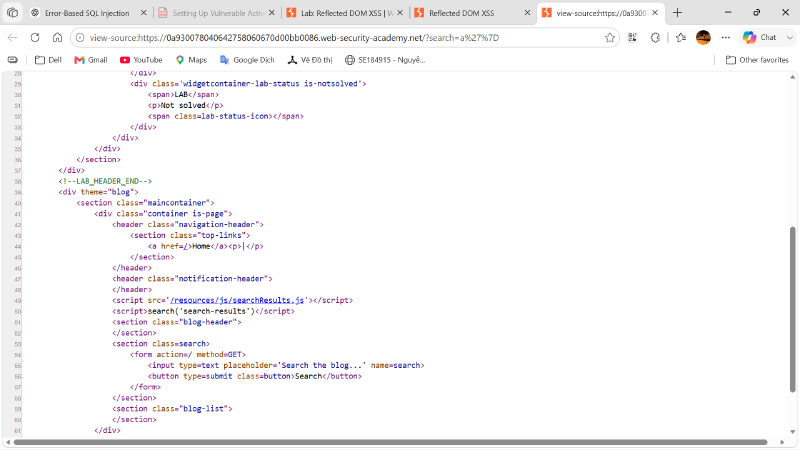Click the href=/ link in source

(x=186, y=246)
